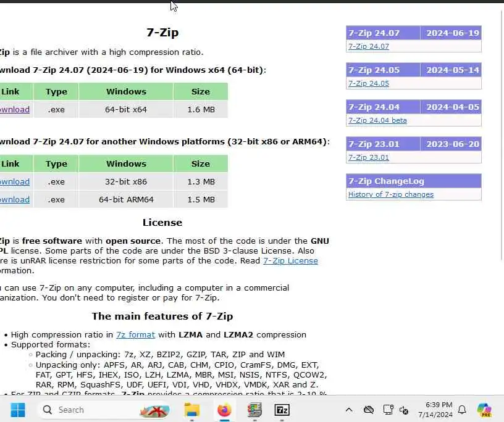This screenshot has height=422, width=504.
Task: Open History of 7-zip changes
Action: pyautogui.click(x=391, y=194)
